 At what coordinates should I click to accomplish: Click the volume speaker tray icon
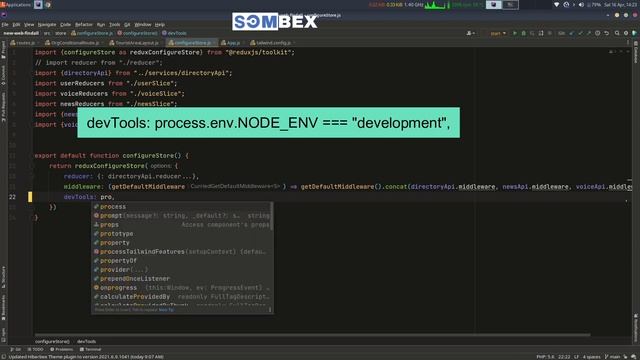(581, 4)
